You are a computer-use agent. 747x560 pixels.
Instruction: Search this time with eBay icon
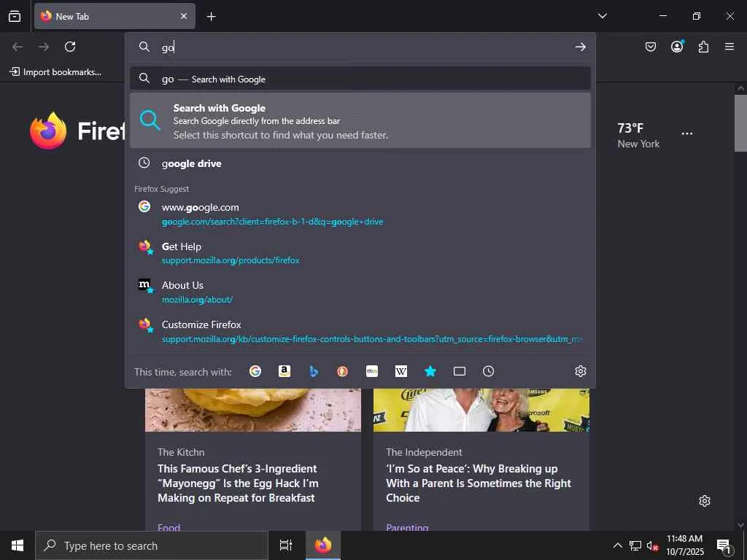pyautogui.click(x=372, y=371)
